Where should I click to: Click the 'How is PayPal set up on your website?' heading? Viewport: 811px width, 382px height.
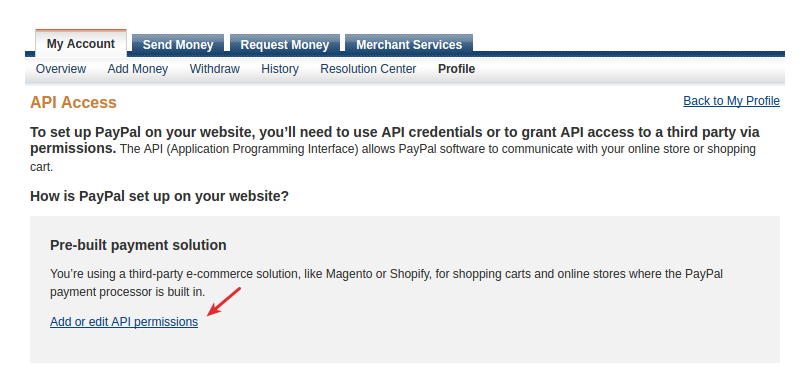(x=159, y=196)
